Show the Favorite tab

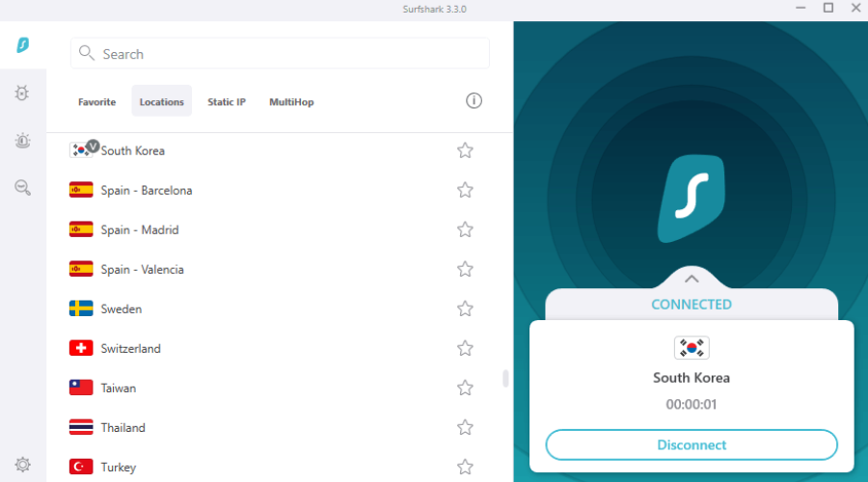tap(96, 102)
